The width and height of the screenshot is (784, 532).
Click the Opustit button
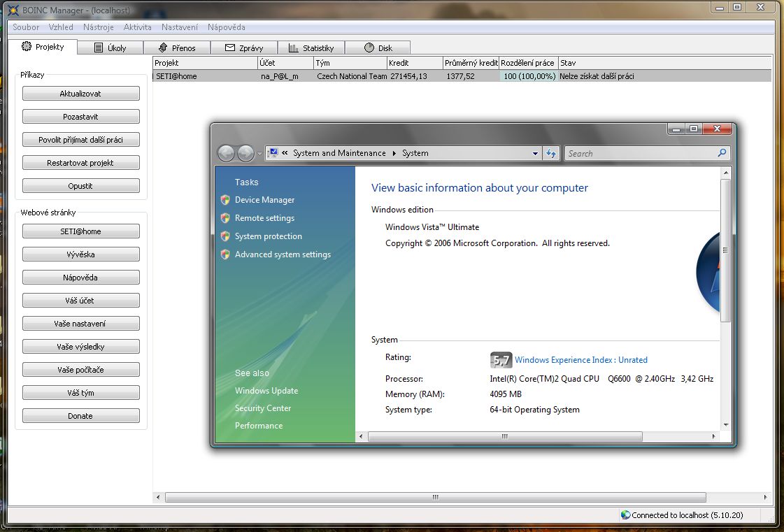click(x=80, y=185)
